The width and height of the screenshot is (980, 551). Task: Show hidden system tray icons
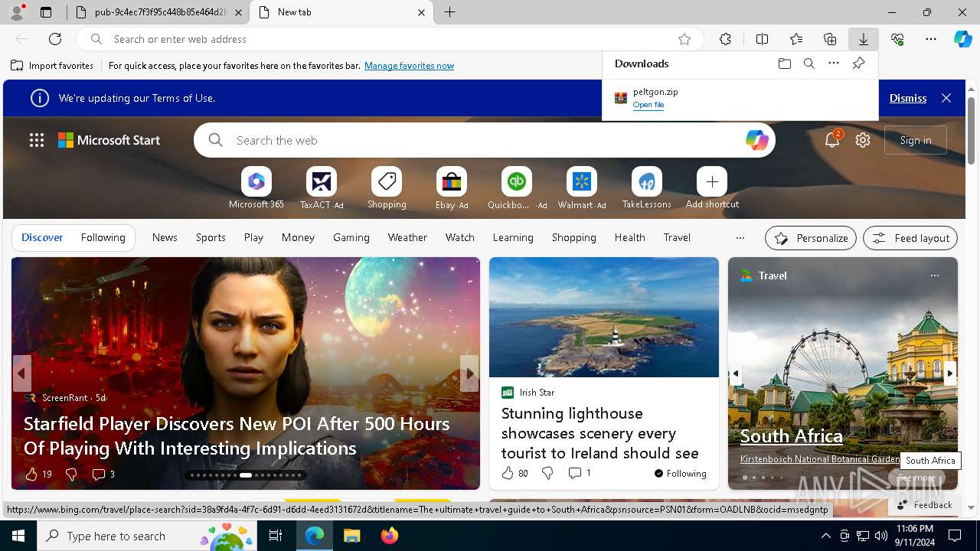pos(825,536)
